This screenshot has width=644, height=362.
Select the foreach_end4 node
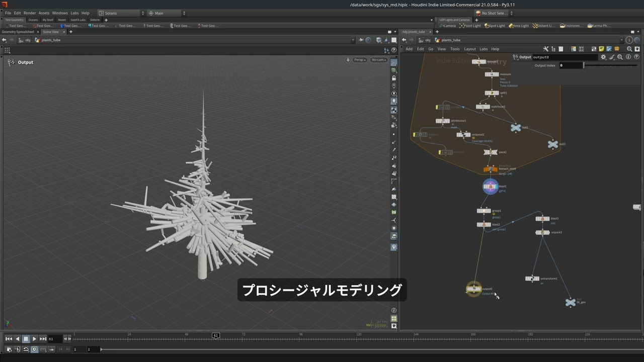point(490,169)
